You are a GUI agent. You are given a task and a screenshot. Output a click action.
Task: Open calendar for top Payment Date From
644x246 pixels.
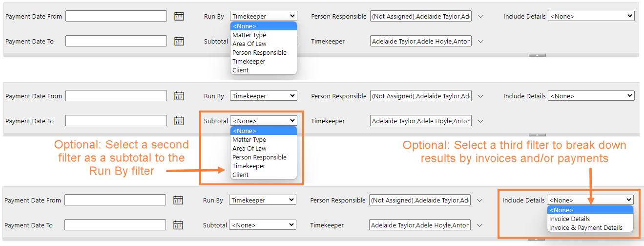(x=179, y=16)
